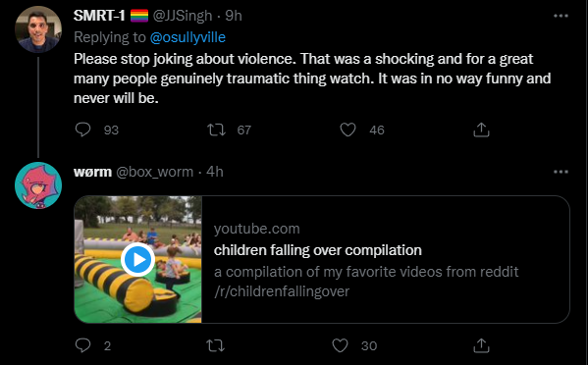Click the children falling over compilation title
The width and height of the screenshot is (588, 365).
click(x=318, y=250)
